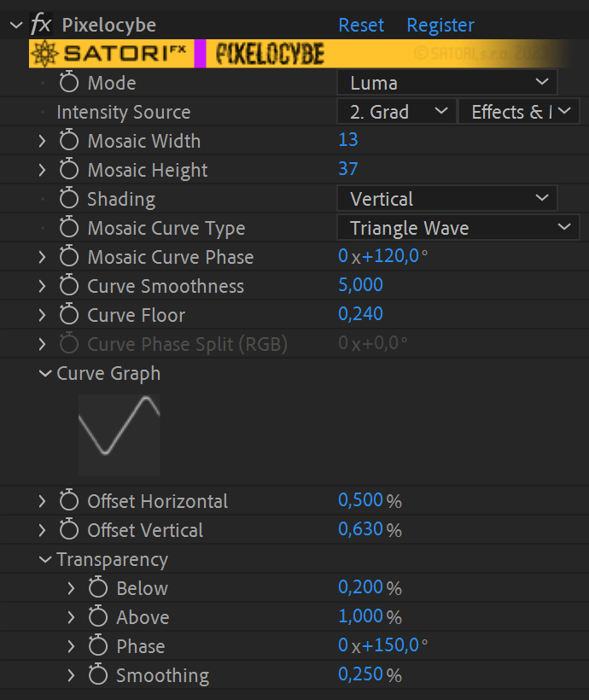
Task: Open the Triangle Wave curve type dropdown
Action: pos(458,228)
